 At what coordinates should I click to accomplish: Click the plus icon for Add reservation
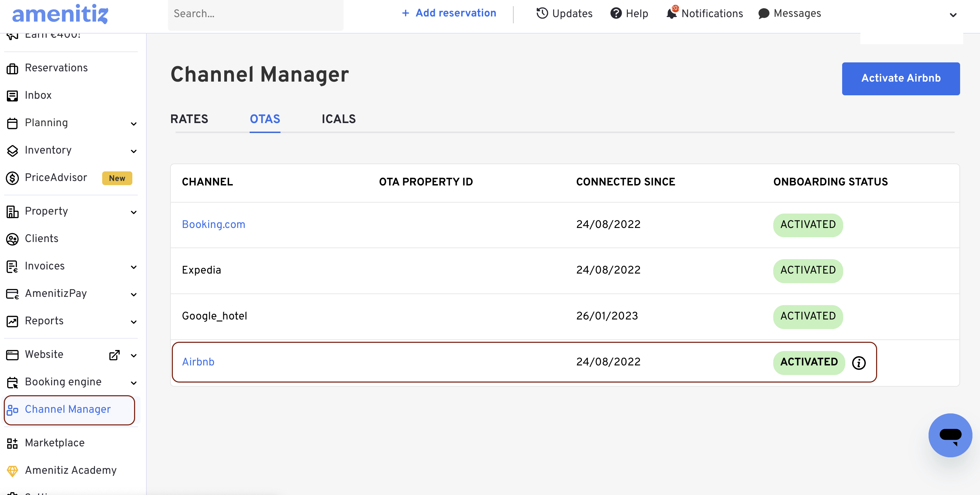point(406,13)
